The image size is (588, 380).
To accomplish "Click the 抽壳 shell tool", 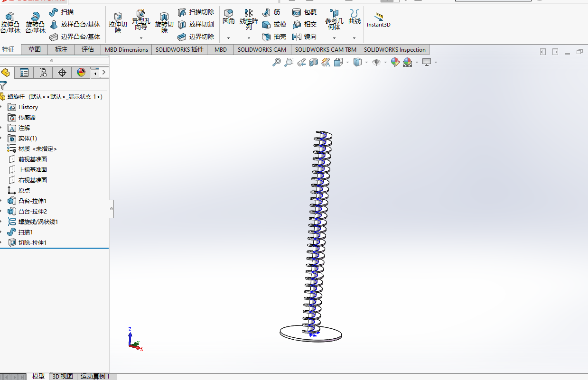I will [x=274, y=37].
